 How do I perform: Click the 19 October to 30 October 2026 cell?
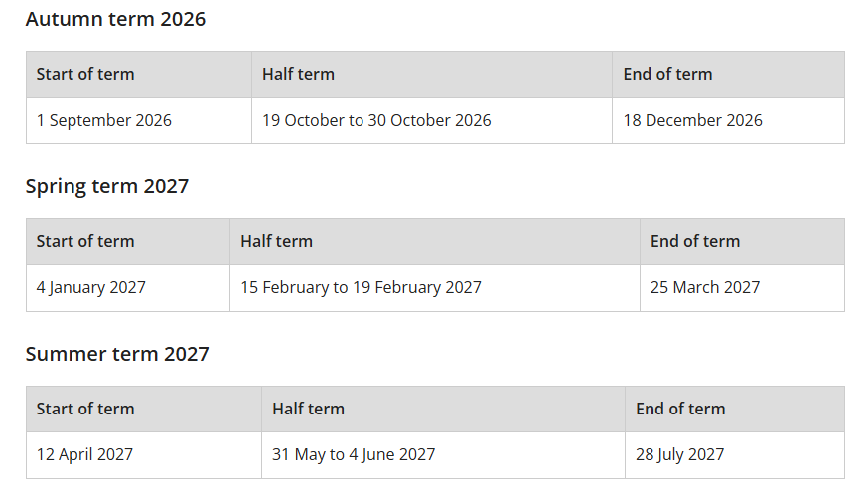[376, 120]
